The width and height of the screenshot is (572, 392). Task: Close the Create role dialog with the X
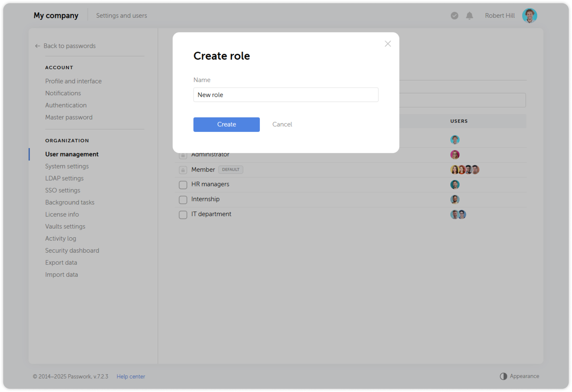click(x=388, y=44)
